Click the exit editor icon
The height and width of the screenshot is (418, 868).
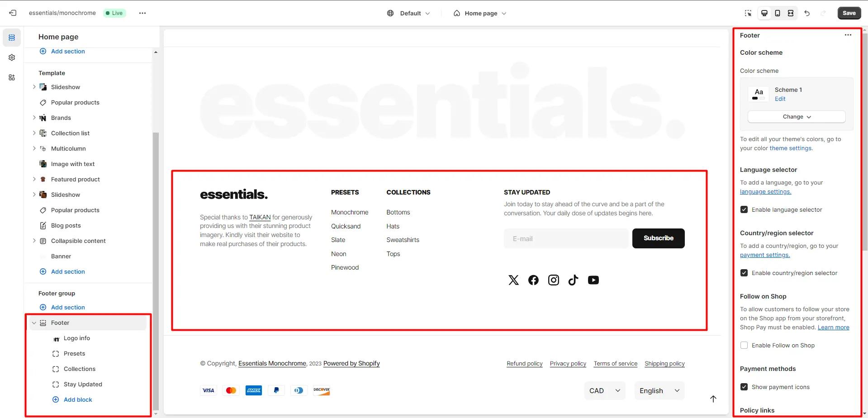pos(13,13)
